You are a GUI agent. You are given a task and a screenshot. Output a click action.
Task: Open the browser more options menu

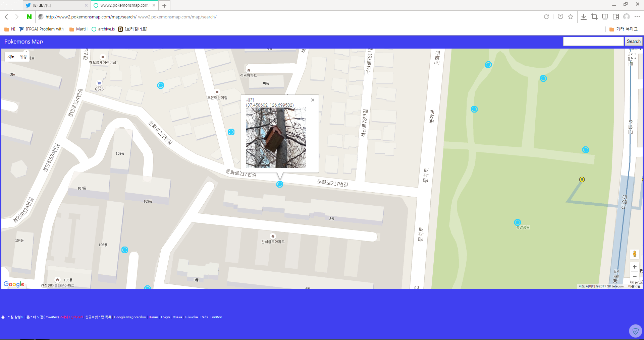pyautogui.click(x=637, y=17)
